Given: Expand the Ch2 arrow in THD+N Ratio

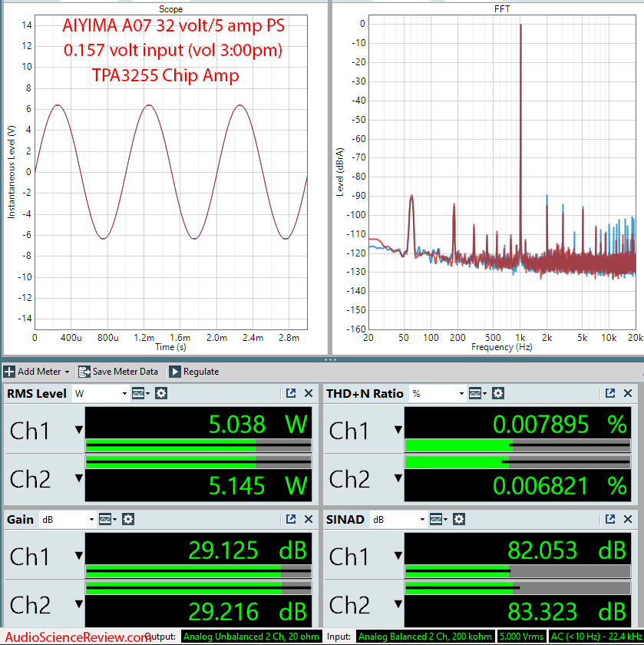Looking at the screenshot, I should pyautogui.click(x=398, y=478).
